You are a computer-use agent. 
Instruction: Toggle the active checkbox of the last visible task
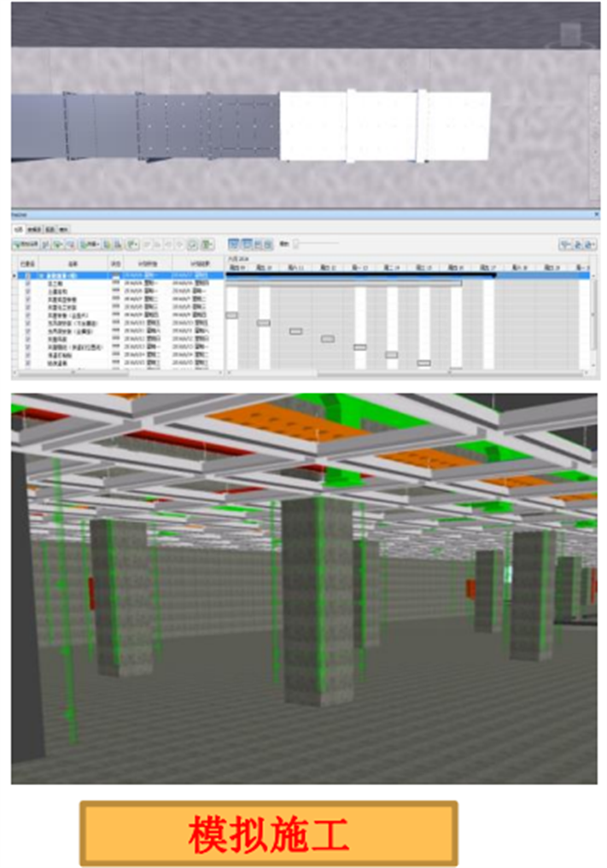[x=28, y=363]
